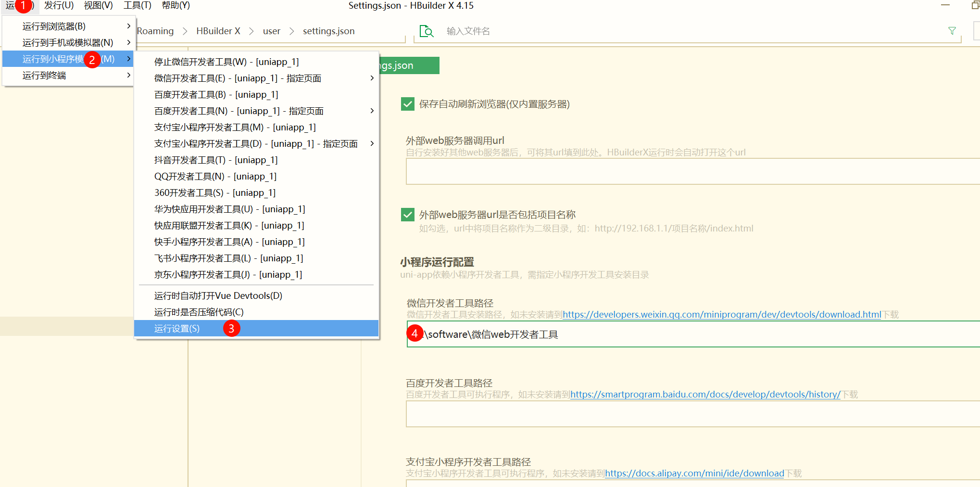Select 抖音开发者工具(T) - [uniapp_1]
Image resolution: width=980 pixels, height=487 pixels.
click(256, 160)
